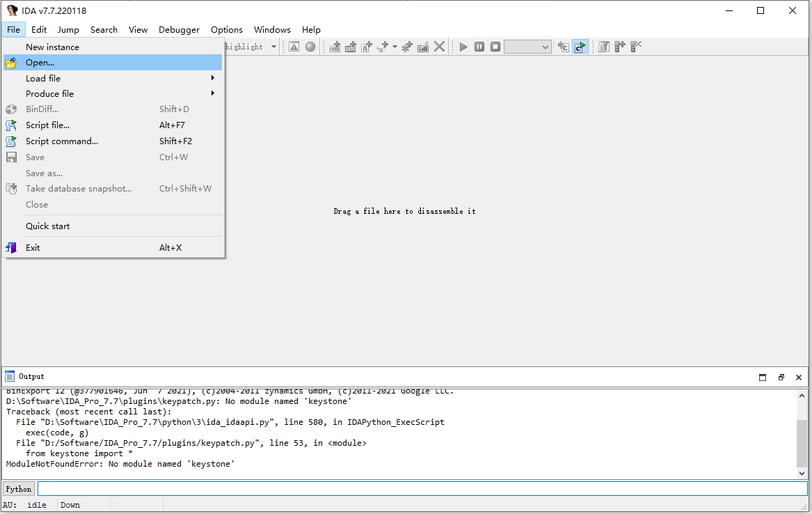Screen dimensions: 812x514
Task: Click the convert to CODE toolbar icon
Action: pos(335,47)
